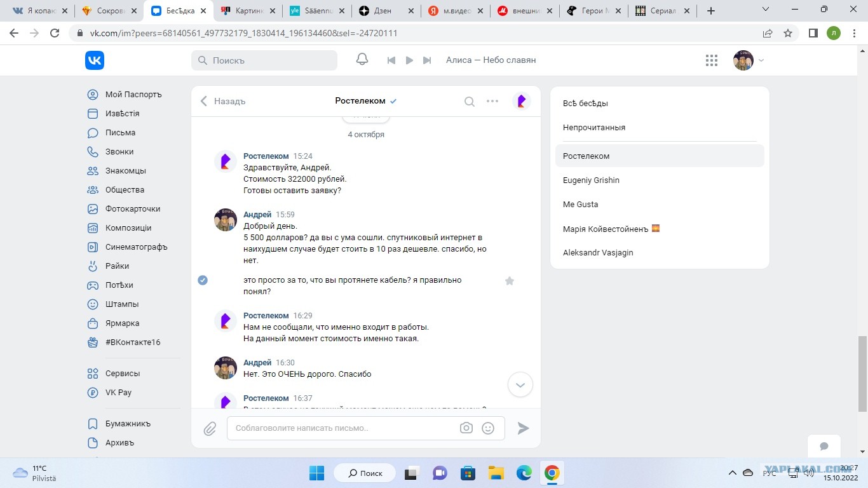The height and width of the screenshot is (488, 868).
Task: Switch to the Дзен browser tab
Action: pyautogui.click(x=385, y=11)
